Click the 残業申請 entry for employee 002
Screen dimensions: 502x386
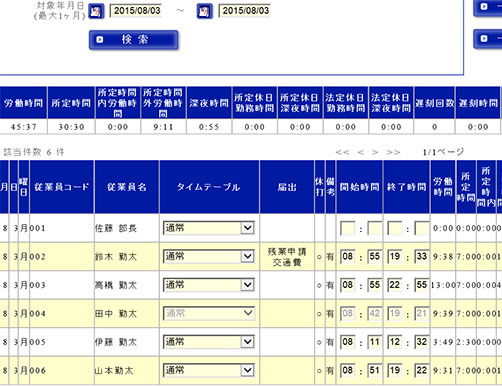[x=287, y=251]
